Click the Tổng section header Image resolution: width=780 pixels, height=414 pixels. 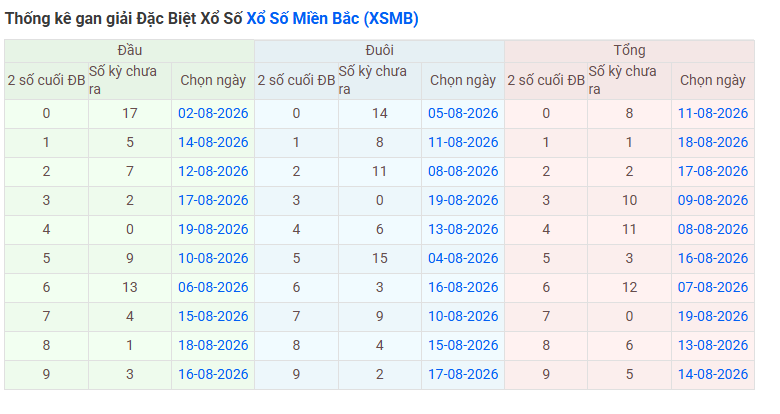629,50
